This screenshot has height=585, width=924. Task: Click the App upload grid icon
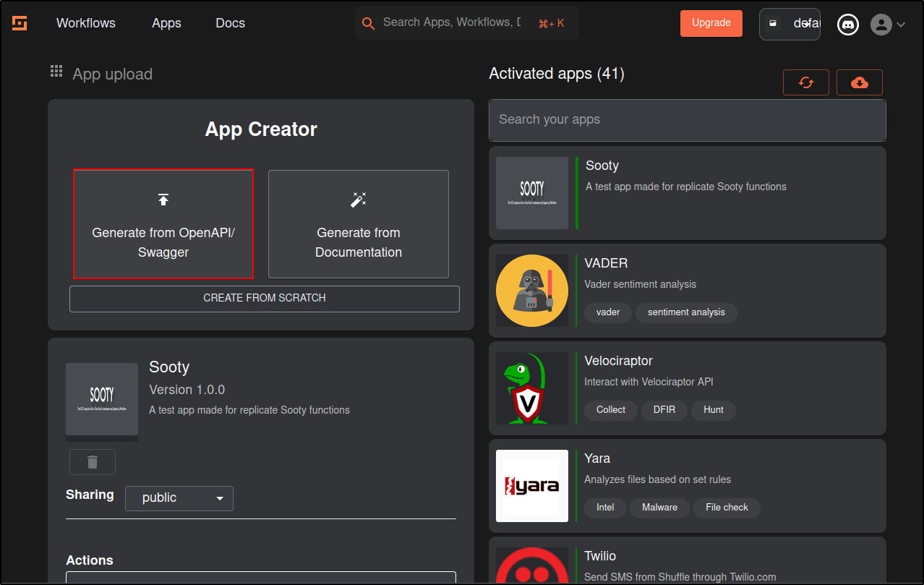coord(56,71)
